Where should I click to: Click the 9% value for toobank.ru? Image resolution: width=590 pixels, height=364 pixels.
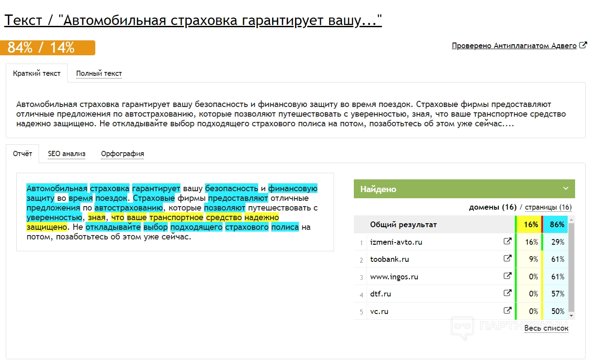click(x=533, y=259)
